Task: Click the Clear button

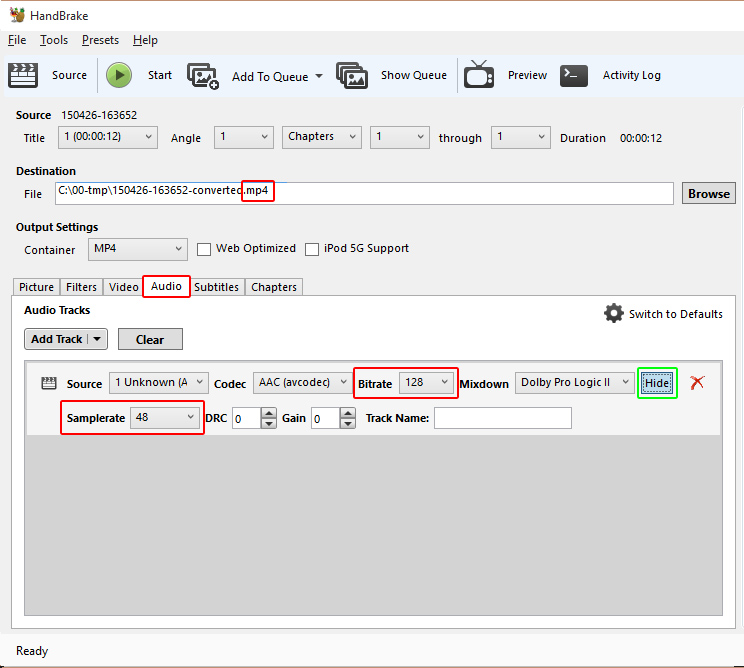Action: 150,339
